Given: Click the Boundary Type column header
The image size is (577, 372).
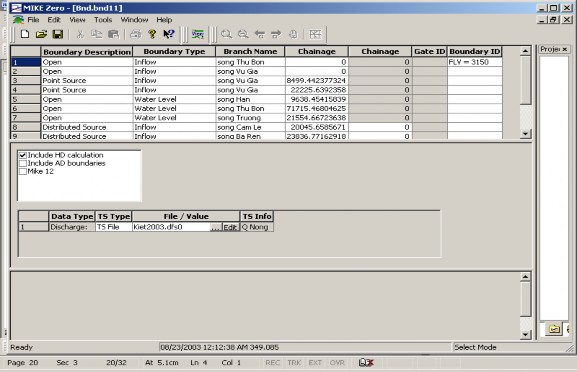Looking at the screenshot, I should tap(174, 52).
